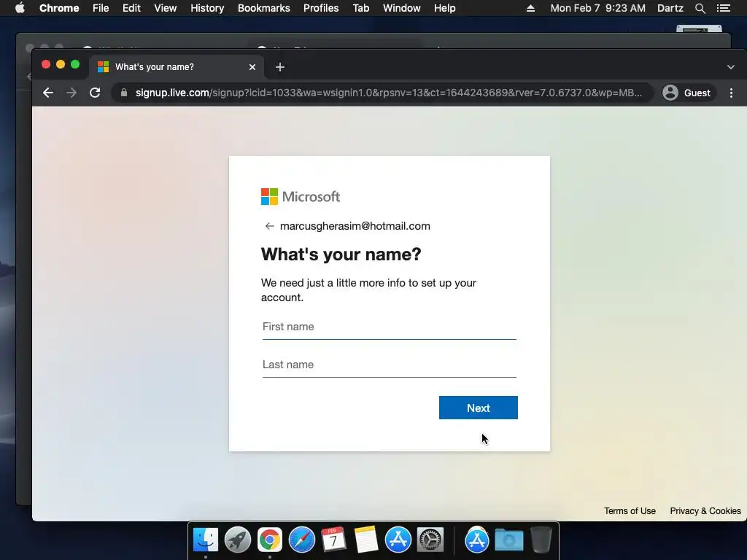Image resolution: width=747 pixels, height=560 pixels.
Task: Open the Terms of Use link
Action: click(630, 511)
